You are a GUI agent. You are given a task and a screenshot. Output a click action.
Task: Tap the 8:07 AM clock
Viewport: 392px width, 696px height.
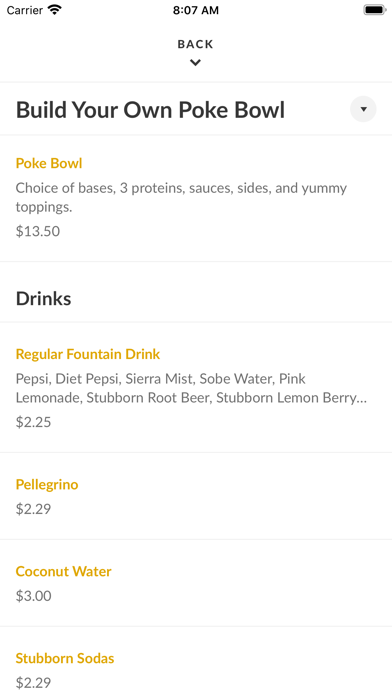click(196, 10)
